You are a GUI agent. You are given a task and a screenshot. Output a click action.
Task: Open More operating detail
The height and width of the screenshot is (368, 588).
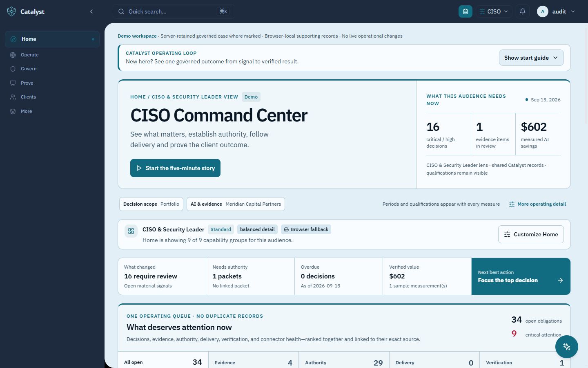point(537,204)
